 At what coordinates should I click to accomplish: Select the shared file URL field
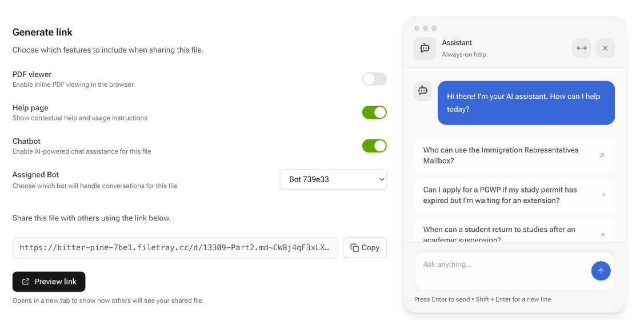(174, 247)
